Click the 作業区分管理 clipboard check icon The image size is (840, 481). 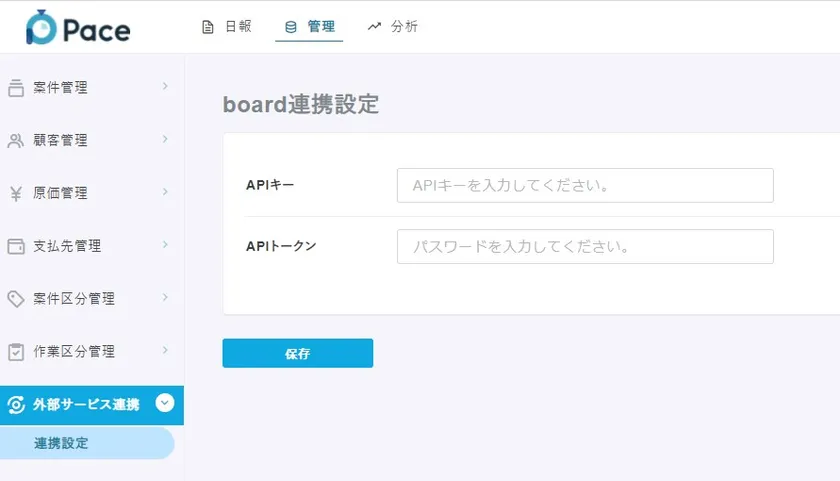[16, 352]
